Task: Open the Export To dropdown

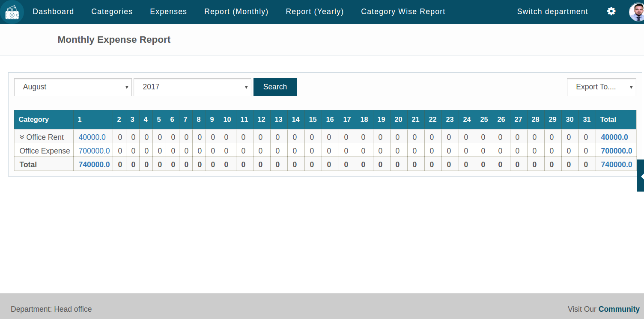Action: [x=601, y=87]
